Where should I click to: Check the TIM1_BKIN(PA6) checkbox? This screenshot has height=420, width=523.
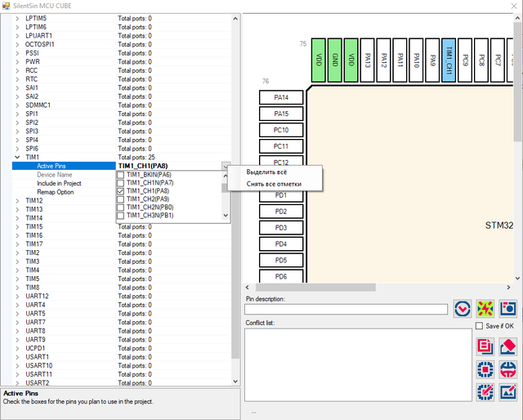pos(121,175)
